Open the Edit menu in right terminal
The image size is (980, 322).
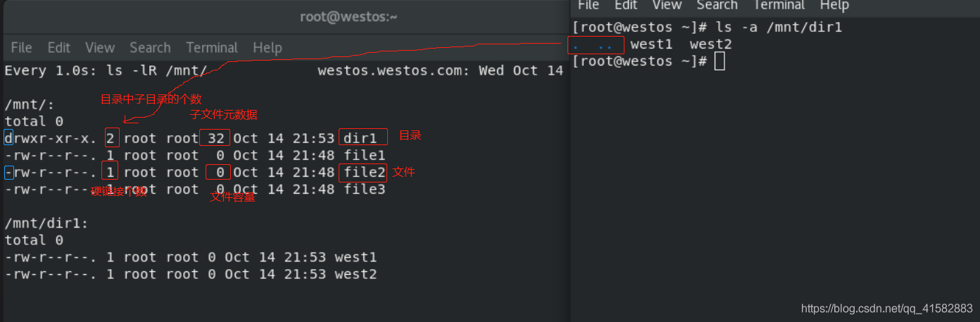click(626, 6)
